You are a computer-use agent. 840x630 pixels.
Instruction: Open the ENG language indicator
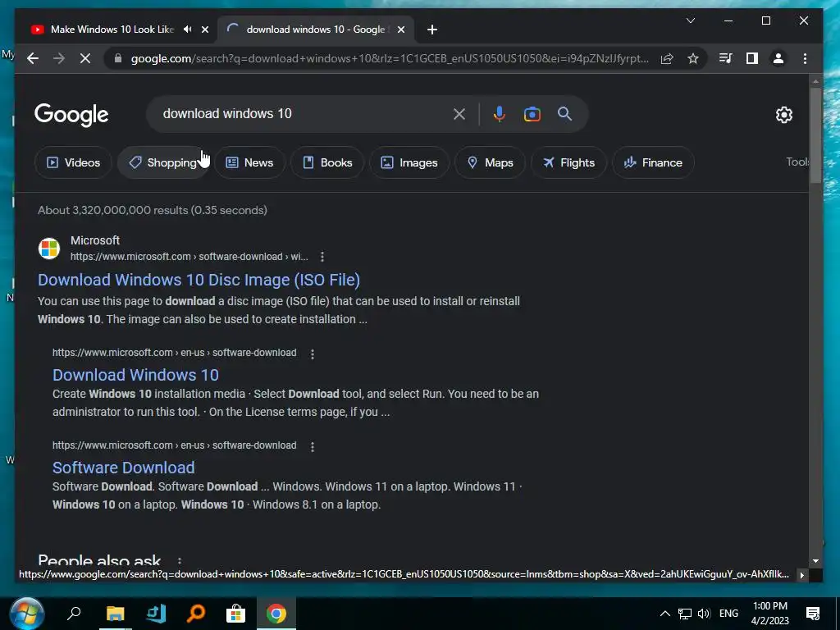tap(728, 614)
